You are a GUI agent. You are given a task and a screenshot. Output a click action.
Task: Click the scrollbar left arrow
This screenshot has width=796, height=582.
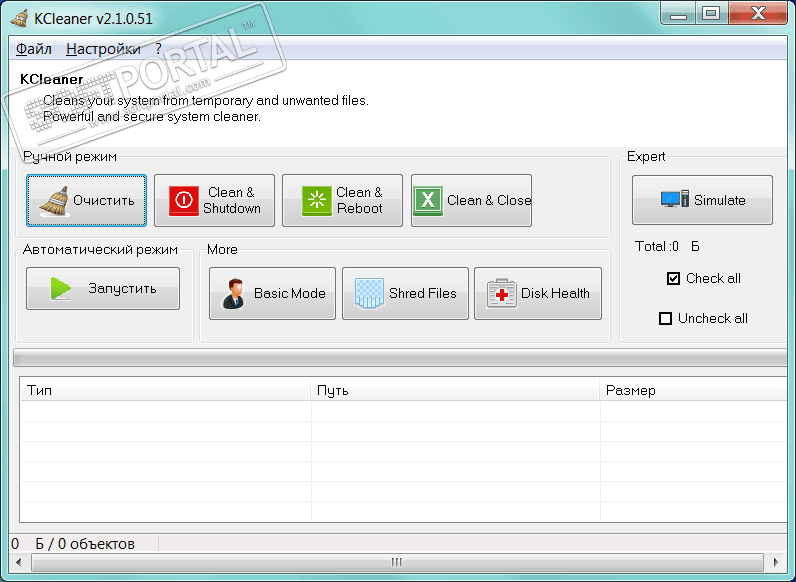click(19, 562)
